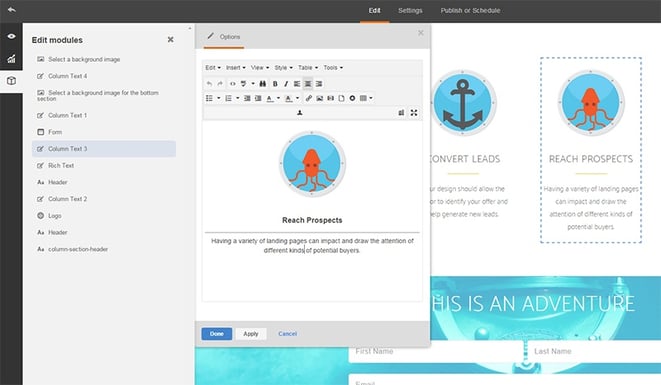Insert an image with the picture icon
The width and height of the screenshot is (661, 385).
pyautogui.click(x=320, y=98)
